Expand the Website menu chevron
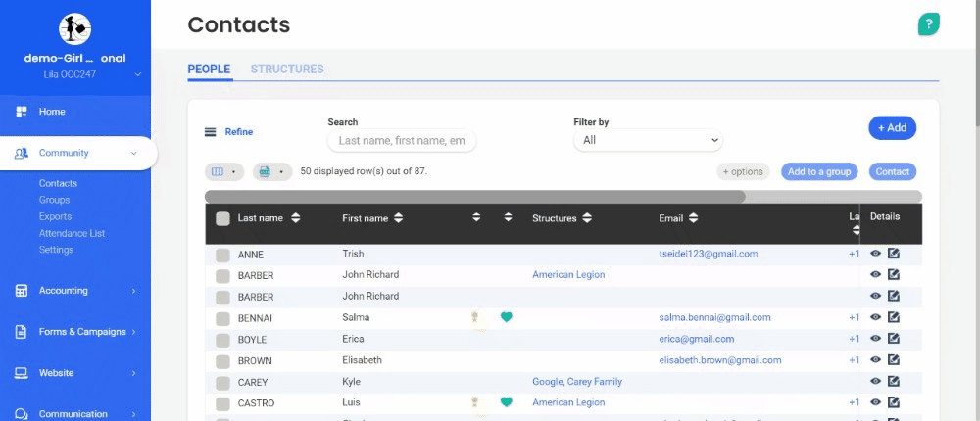 click(133, 373)
